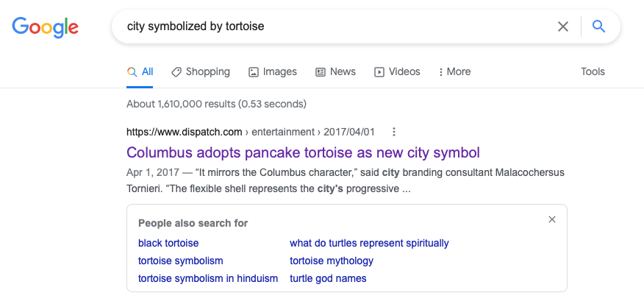Switch to the Images tab
This screenshot has height=304, width=644.
tap(273, 71)
